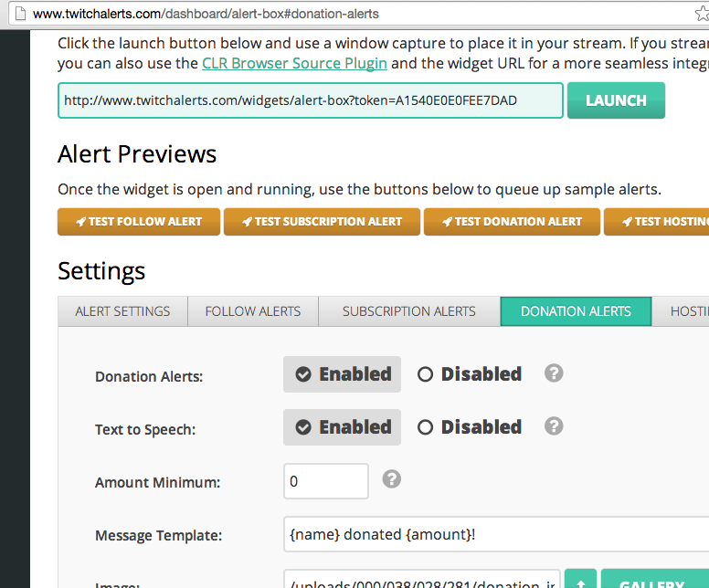709x588 pixels.
Task: Queue a Test Hosting alert
Action: 657,222
